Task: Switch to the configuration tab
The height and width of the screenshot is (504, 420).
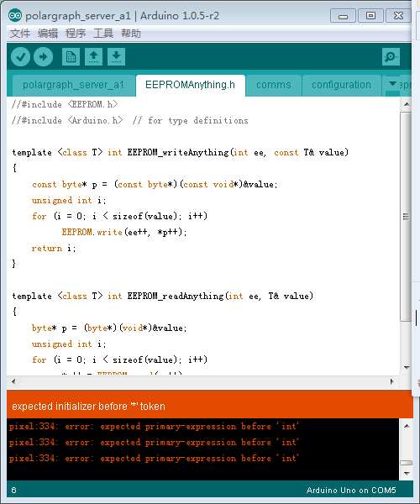Action: coord(341,85)
